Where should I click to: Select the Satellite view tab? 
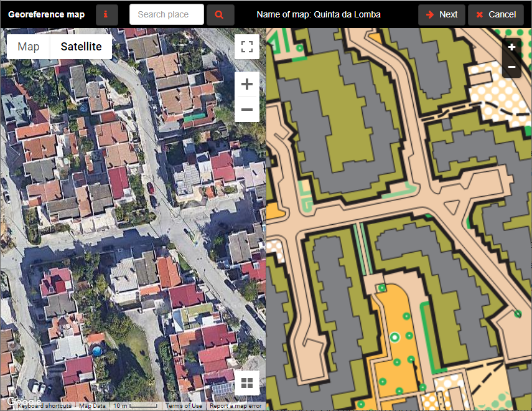pos(81,47)
